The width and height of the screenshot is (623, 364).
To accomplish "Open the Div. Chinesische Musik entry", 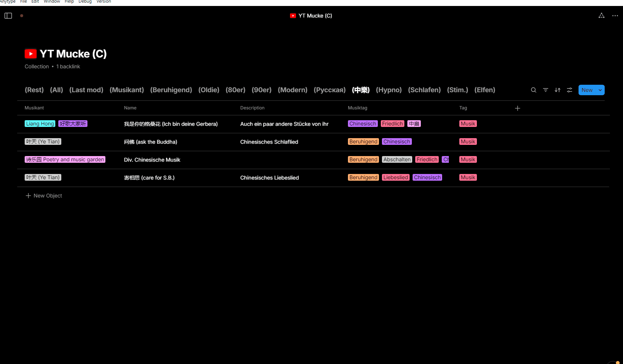I will 152,160.
